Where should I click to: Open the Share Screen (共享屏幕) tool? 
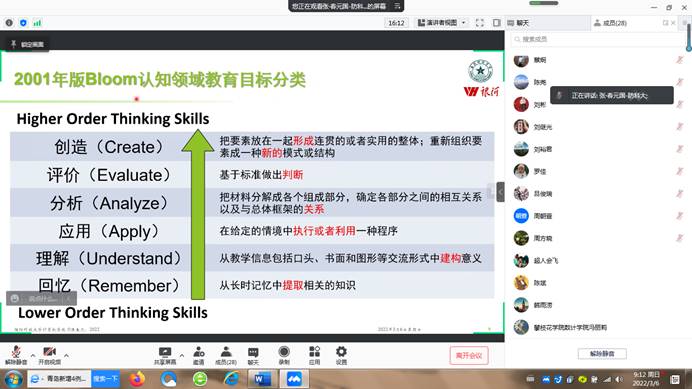click(165, 355)
